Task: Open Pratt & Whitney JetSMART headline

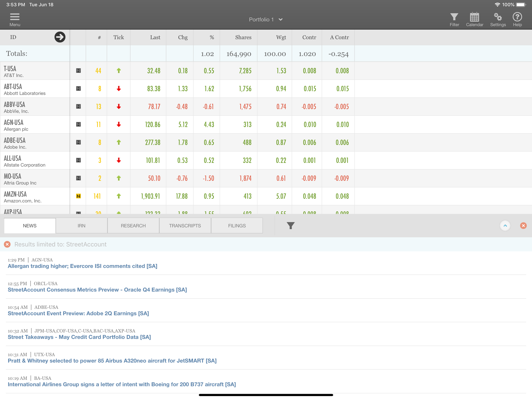Action: pos(112,361)
